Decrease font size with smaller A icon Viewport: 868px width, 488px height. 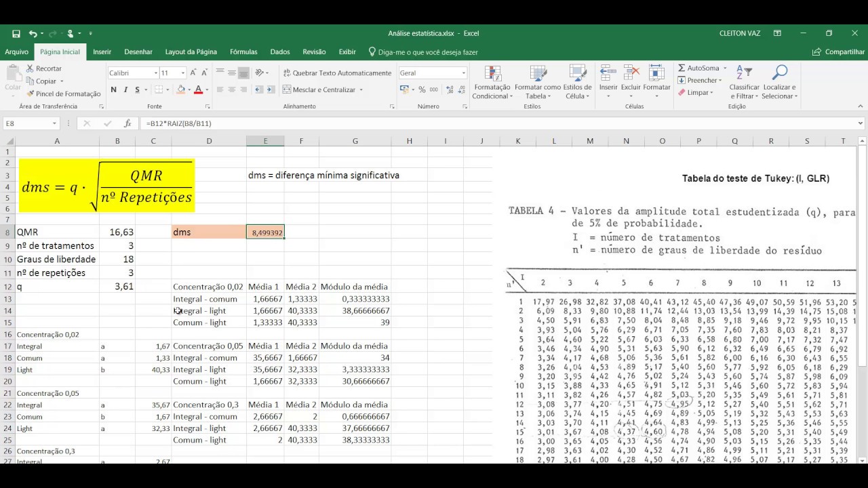(205, 73)
